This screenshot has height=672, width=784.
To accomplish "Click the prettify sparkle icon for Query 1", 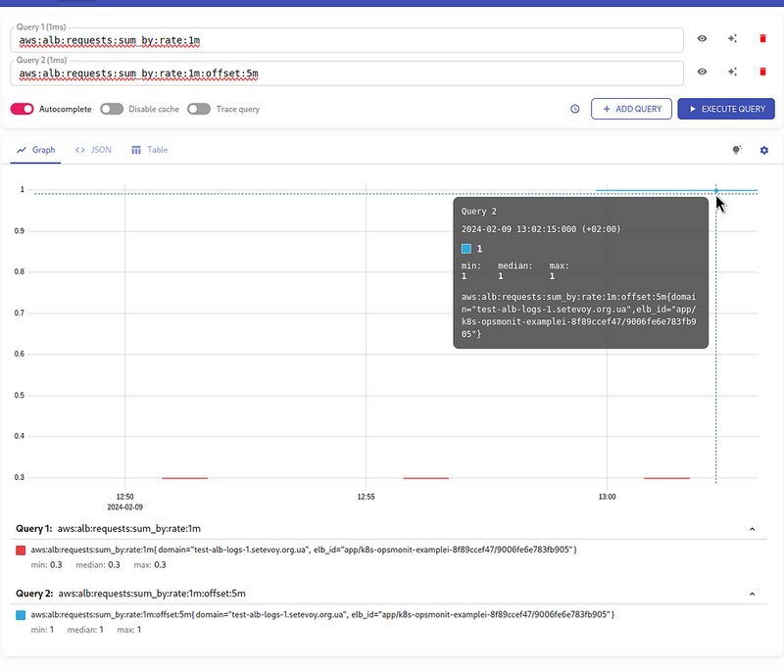I will (732, 39).
